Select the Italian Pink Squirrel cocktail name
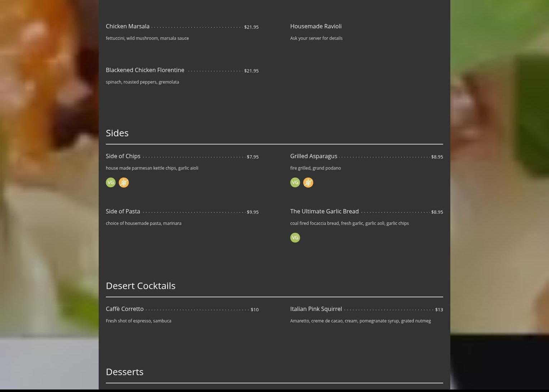The height and width of the screenshot is (392, 549). [316, 309]
